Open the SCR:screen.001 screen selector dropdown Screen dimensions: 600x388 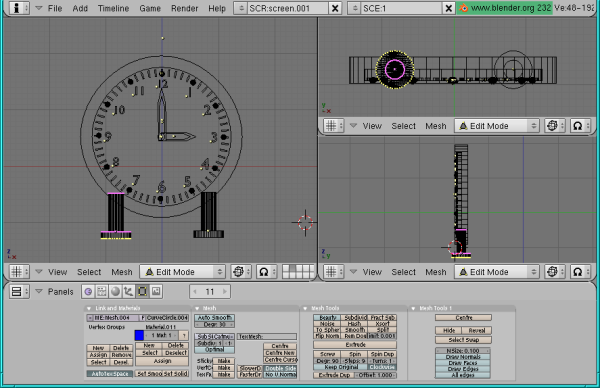[240, 8]
